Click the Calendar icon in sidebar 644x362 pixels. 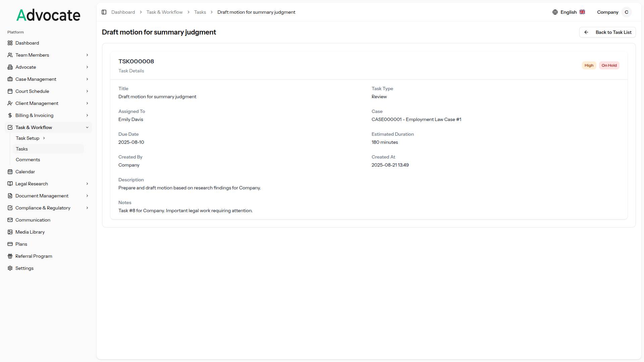click(10, 172)
